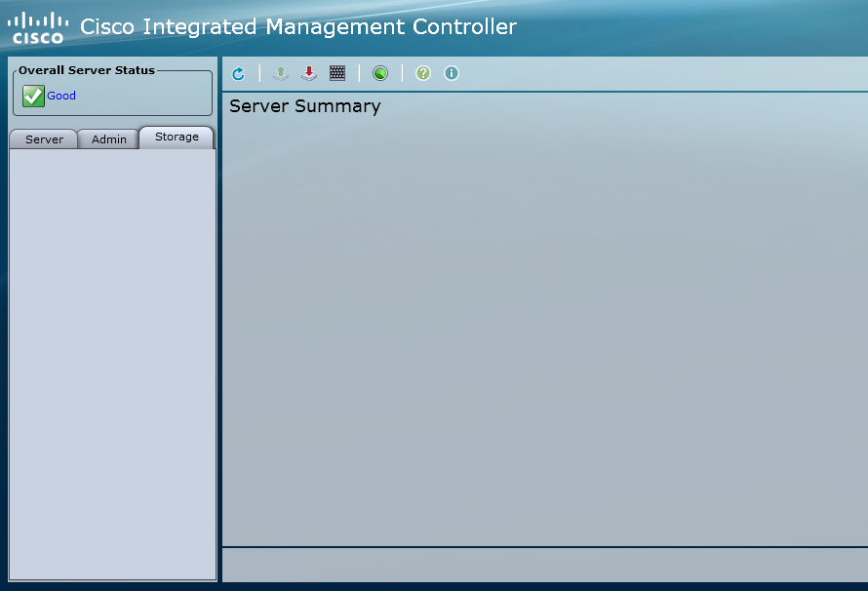Click the Cisco logo
The image size is (868, 591).
click(x=37, y=24)
